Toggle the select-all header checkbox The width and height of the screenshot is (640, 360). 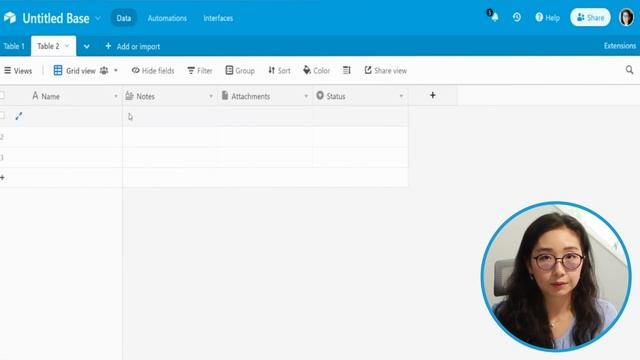click(x=2, y=96)
